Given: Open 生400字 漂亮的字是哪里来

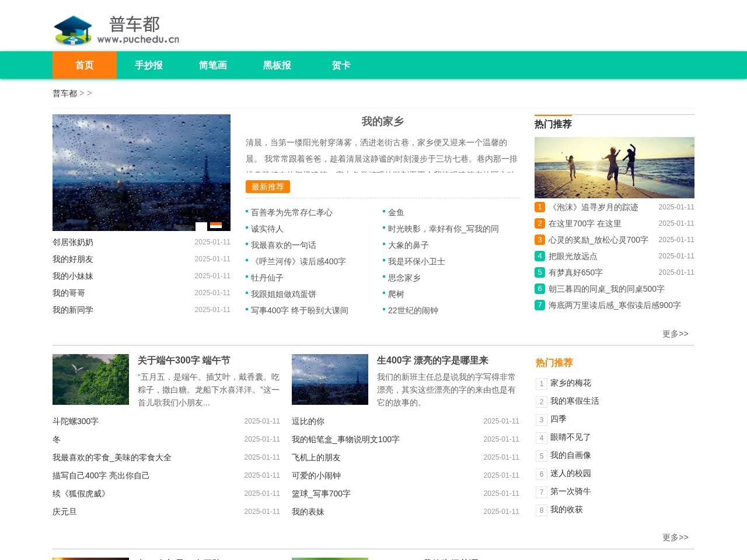Looking at the screenshot, I should [x=434, y=360].
